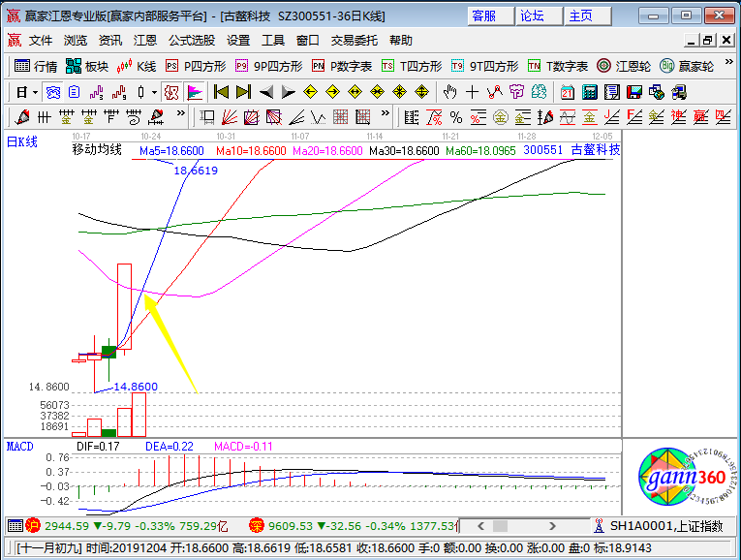This screenshot has height=560, width=741.
Task: Select the 赢 angle lines tool
Action: point(700,116)
